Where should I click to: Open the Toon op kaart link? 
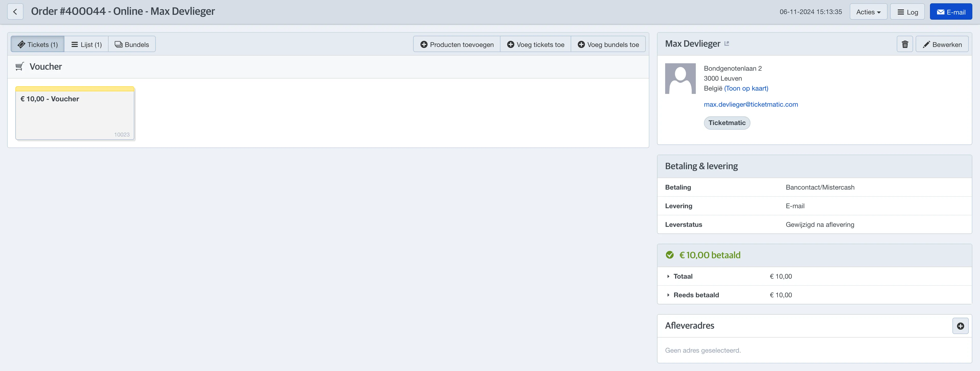pos(746,88)
